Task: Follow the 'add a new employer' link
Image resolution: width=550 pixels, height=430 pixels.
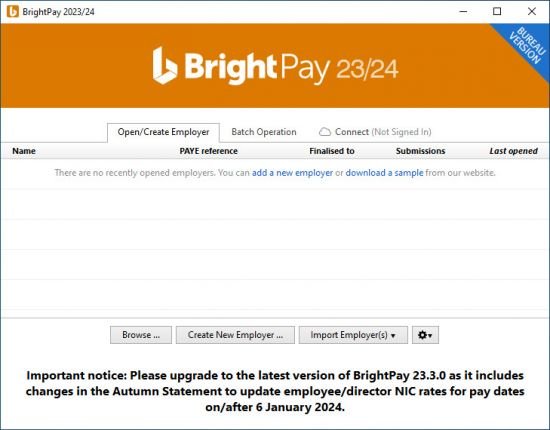Action: (292, 173)
